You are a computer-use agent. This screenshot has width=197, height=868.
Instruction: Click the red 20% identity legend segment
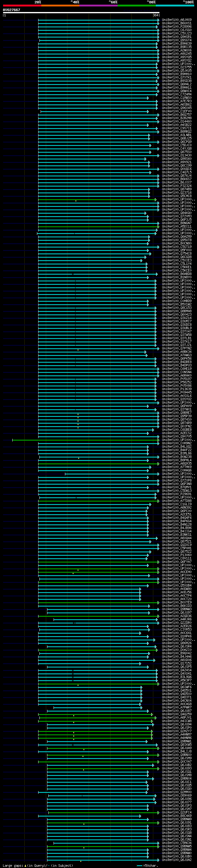tap(22, 6)
